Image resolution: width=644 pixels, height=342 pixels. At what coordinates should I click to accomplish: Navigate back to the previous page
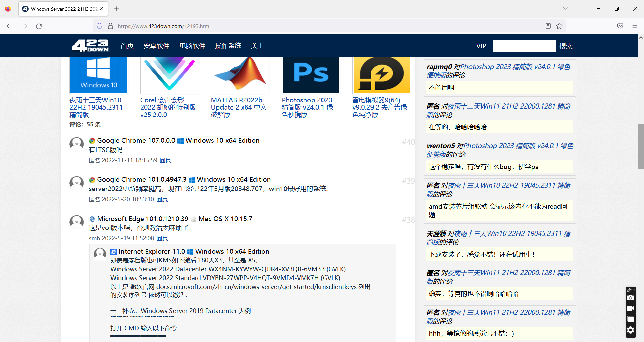(x=9, y=26)
